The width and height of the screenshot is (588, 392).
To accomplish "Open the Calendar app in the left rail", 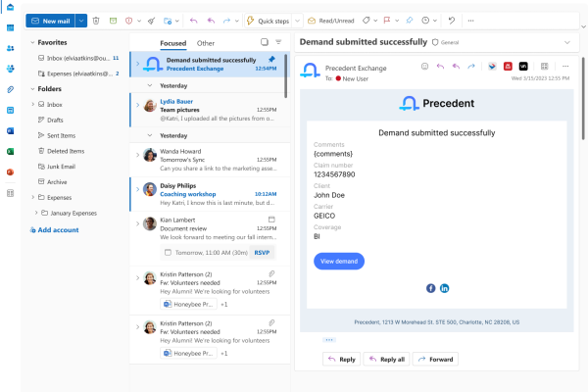I will (x=11, y=27).
